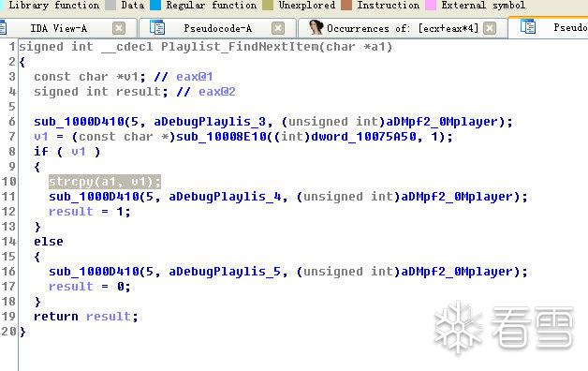This screenshot has width=588, height=371.
Task: Click 'result = 0;' statement
Action: pos(90,287)
